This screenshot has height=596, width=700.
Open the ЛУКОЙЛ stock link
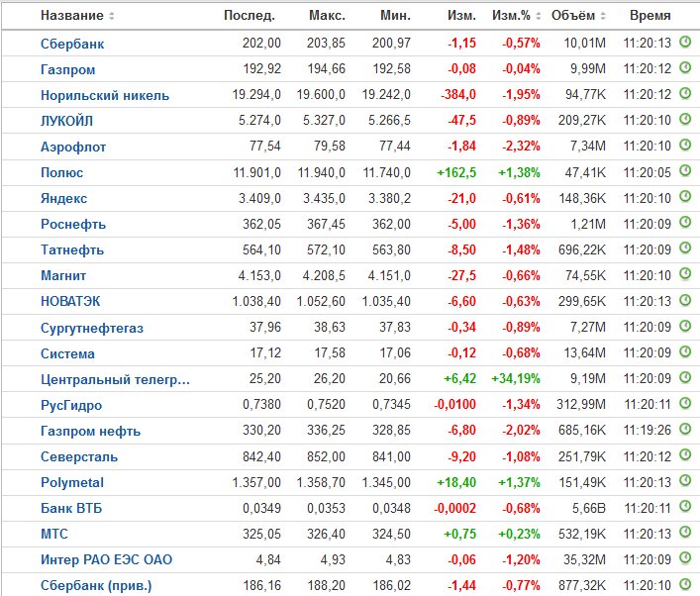point(67,121)
